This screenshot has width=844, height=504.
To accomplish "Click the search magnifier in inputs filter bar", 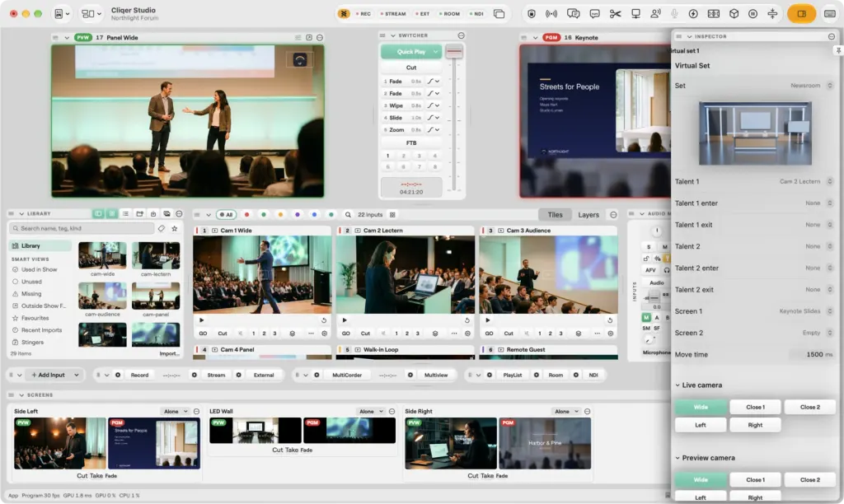I will pyautogui.click(x=349, y=215).
